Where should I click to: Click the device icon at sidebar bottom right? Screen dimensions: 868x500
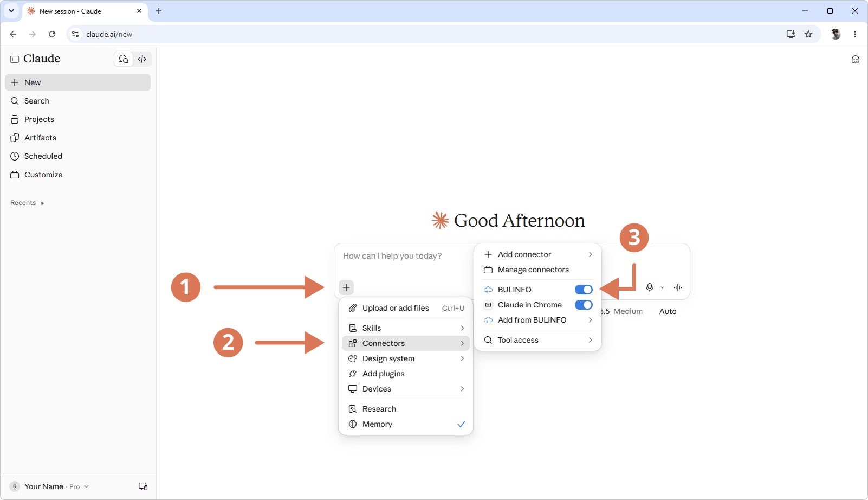(143, 486)
